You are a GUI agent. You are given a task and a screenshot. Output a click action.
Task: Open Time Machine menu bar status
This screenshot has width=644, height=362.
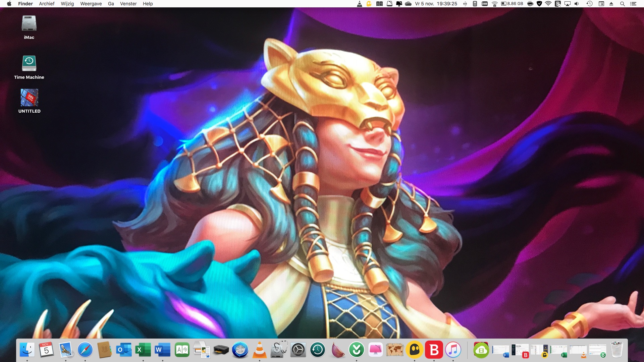point(589,4)
